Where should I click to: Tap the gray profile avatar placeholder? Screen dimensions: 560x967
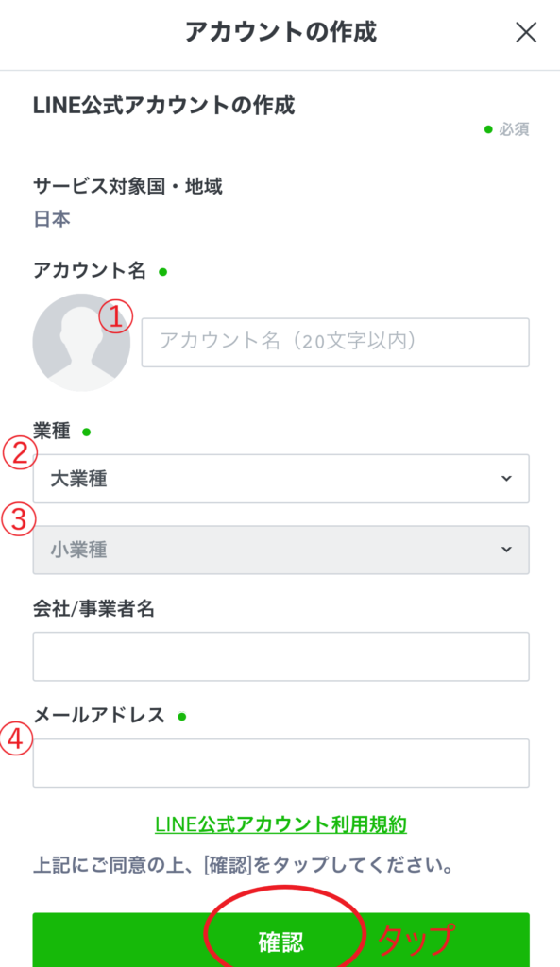[x=81, y=342]
